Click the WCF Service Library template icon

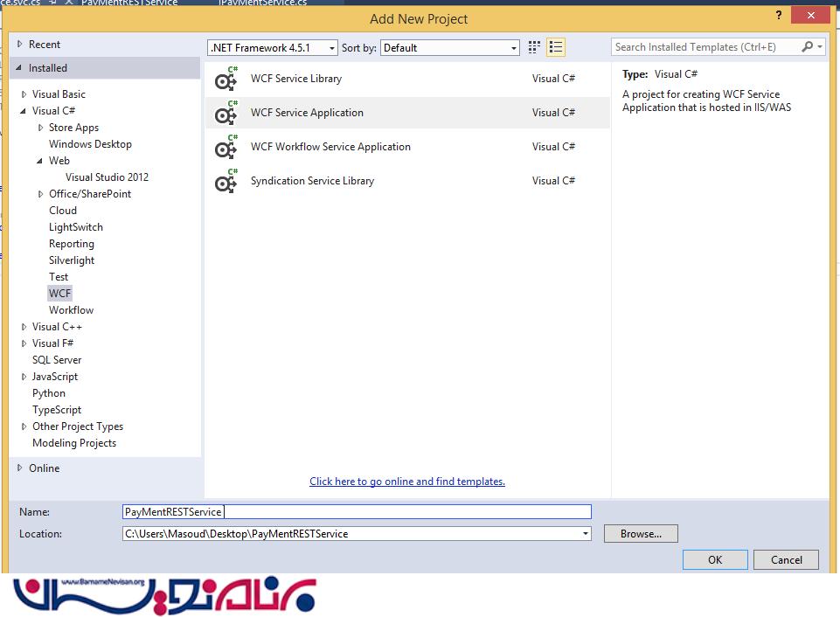click(x=226, y=80)
